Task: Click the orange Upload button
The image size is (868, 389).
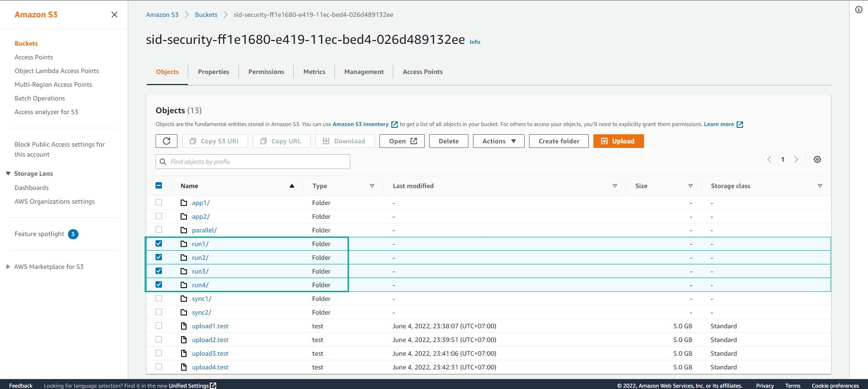Action: pos(619,141)
